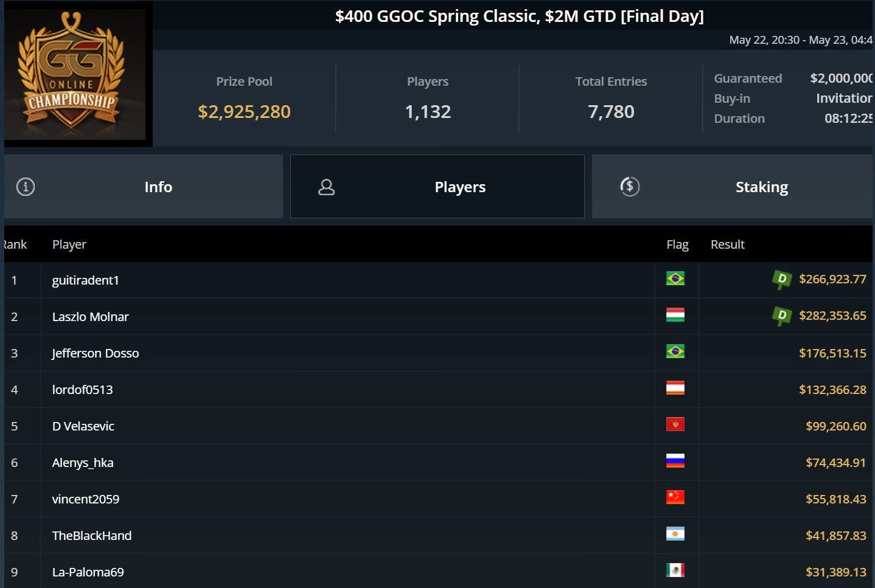Click the Russia flag beside Alenys_hka

pyautogui.click(x=675, y=461)
